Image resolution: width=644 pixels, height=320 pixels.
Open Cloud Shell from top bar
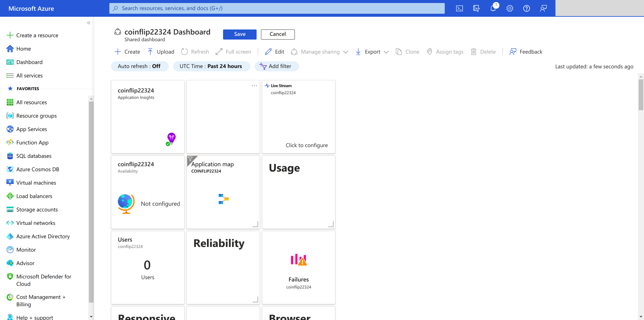point(459,8)
